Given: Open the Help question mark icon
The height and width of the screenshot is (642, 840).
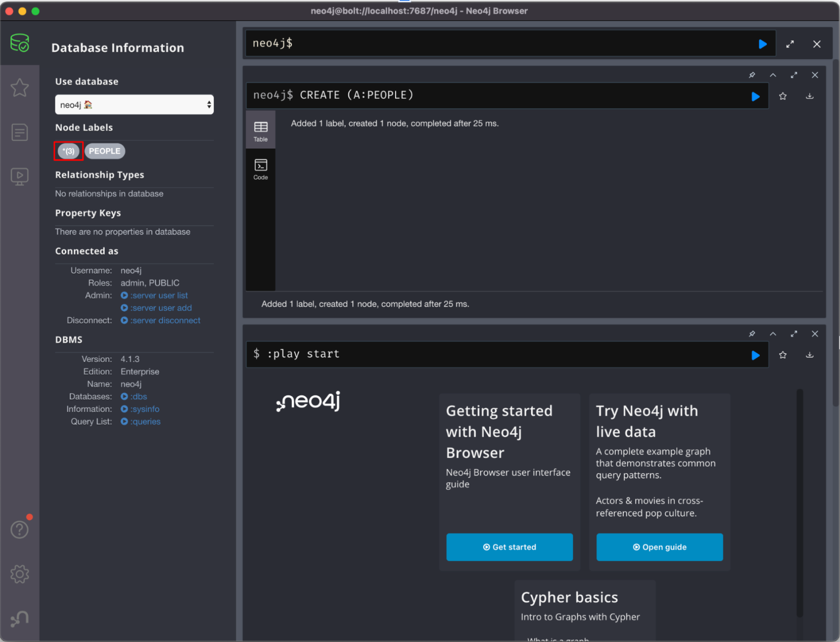Looking at the screenshot, I should point(19,529).
